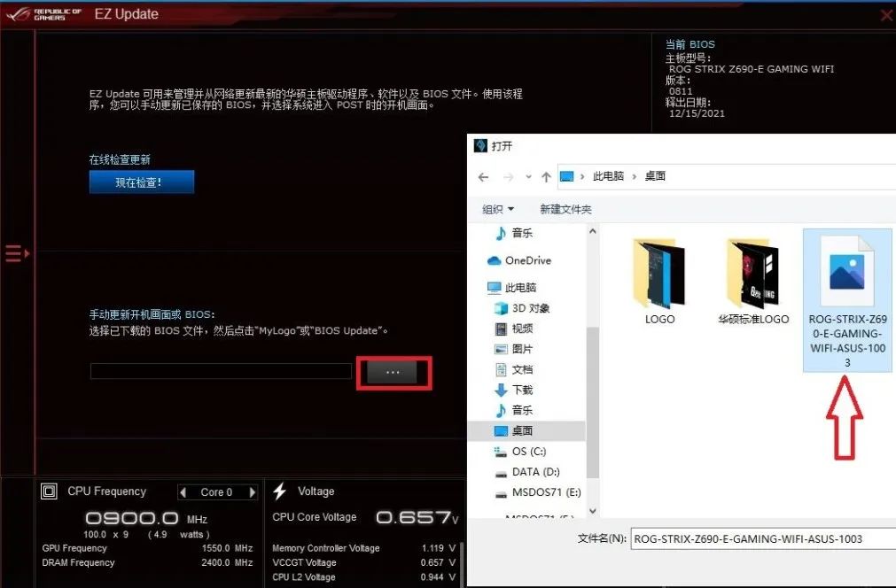Click the 文档 documents icon

(x=501, y=369)
